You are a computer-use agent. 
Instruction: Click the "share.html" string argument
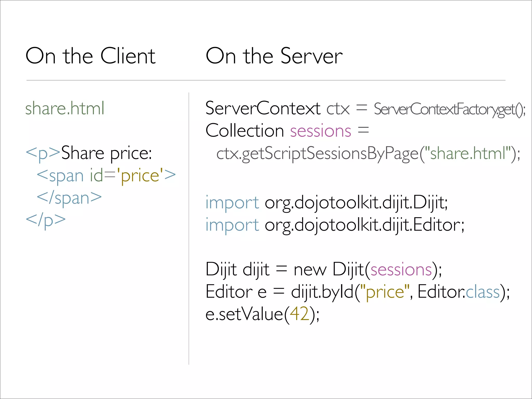[468, 153]
